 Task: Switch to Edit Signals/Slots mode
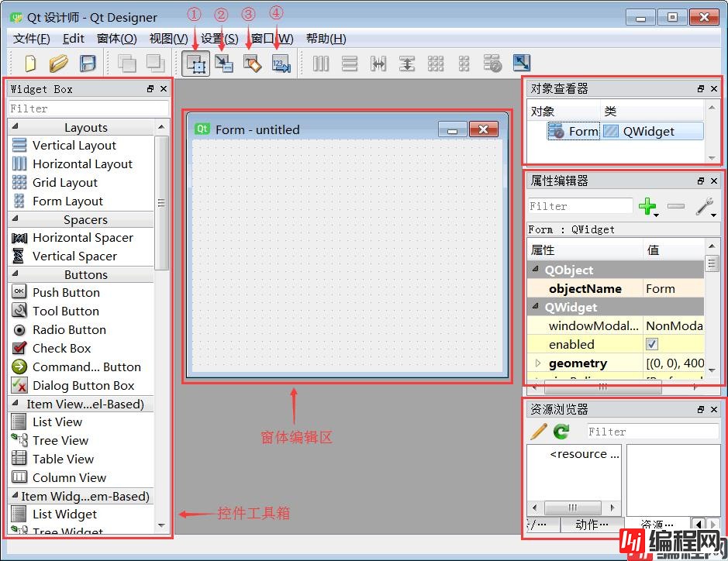(224, 64)
